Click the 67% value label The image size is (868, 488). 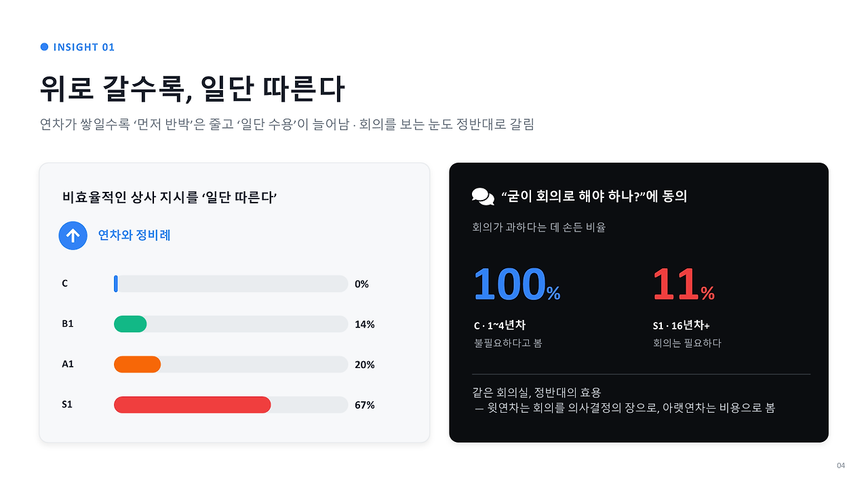(365, 405)
